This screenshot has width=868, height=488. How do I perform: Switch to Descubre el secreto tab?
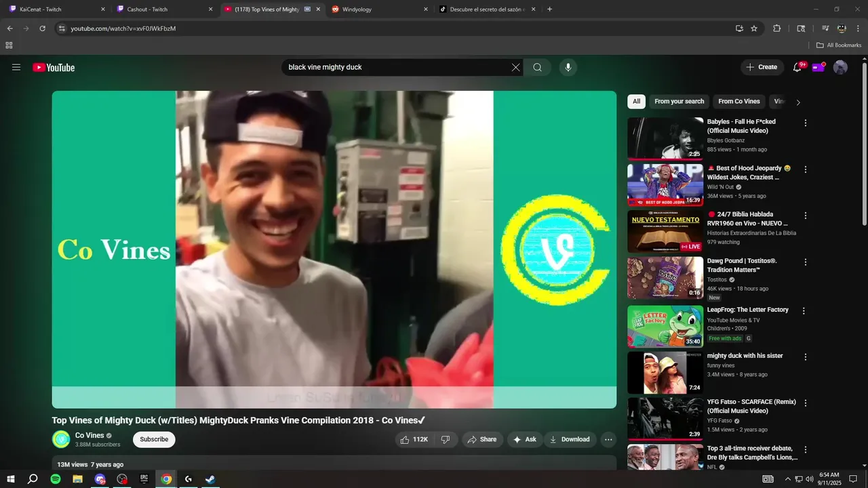(x=487, y=9)
